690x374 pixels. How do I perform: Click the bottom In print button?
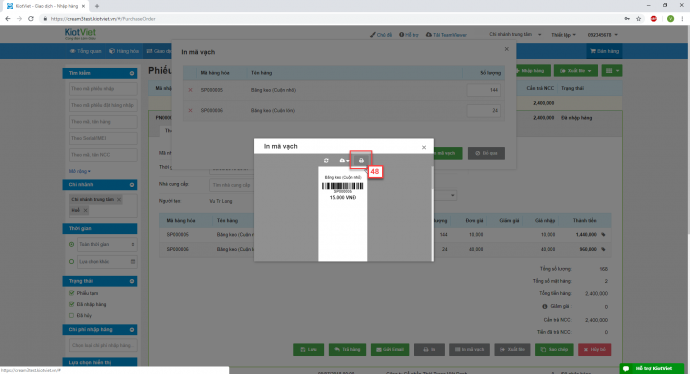pos(429,349)
